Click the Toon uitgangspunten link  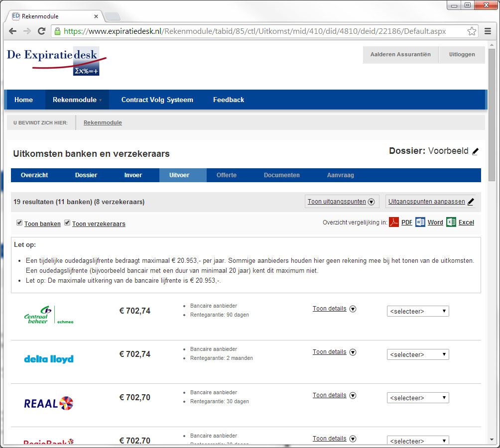[x=337, y=202]
